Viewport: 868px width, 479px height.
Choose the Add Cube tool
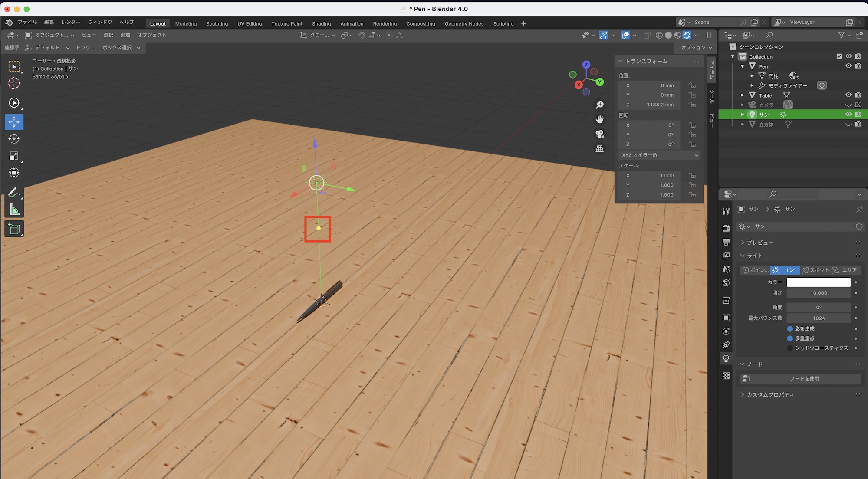(14, 229)
